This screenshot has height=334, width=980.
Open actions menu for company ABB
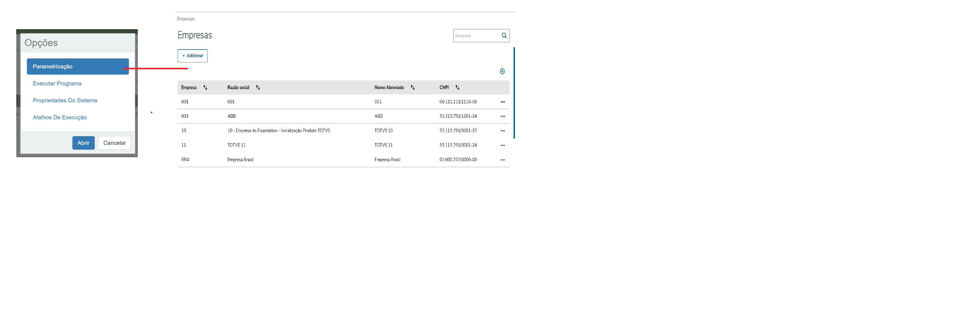tap(502, 117)
